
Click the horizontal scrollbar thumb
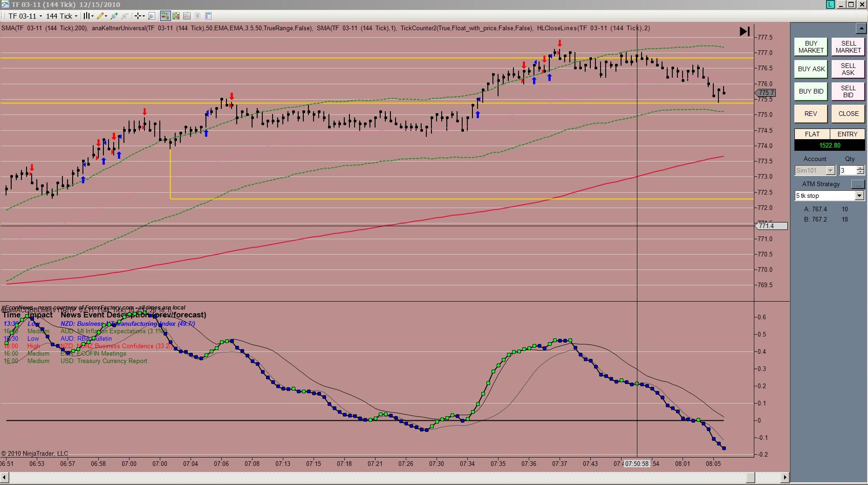click(751, 477)
